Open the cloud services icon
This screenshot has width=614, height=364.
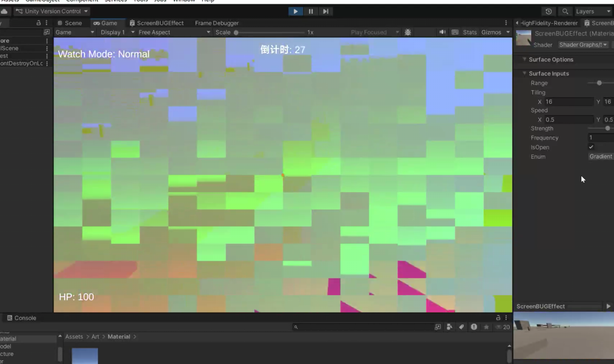click(4, 12)
